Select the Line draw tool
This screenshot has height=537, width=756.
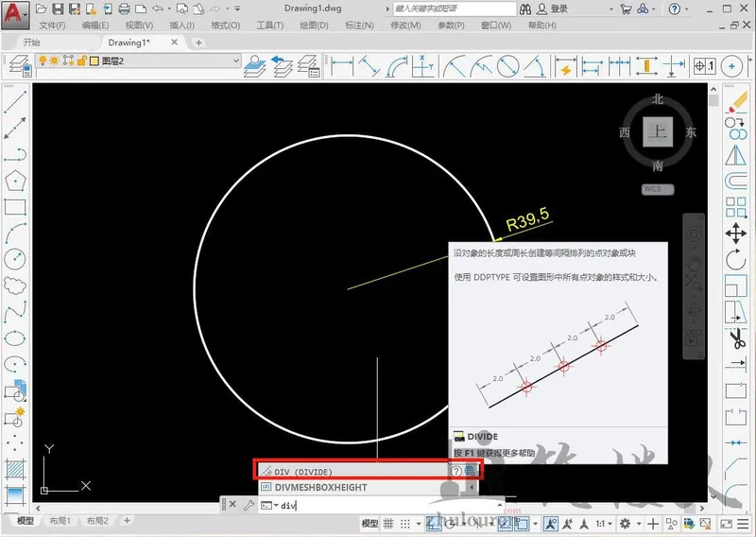coord(15,102)
